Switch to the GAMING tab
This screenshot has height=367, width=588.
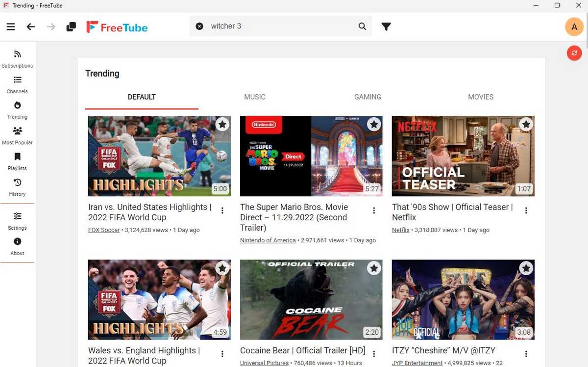point(367,97)
